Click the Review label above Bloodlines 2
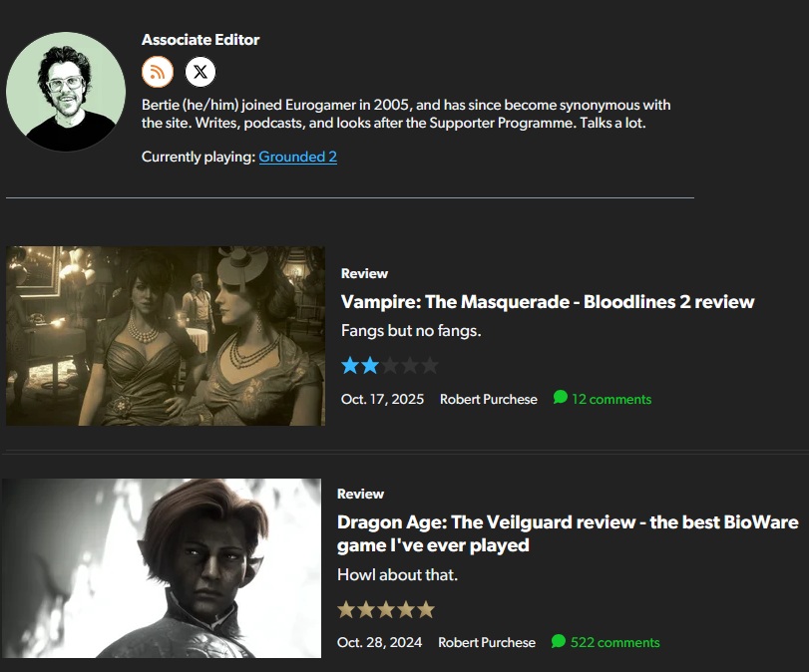Image resolution: width=809 pixels, height=672 pixels. [364, 273]
